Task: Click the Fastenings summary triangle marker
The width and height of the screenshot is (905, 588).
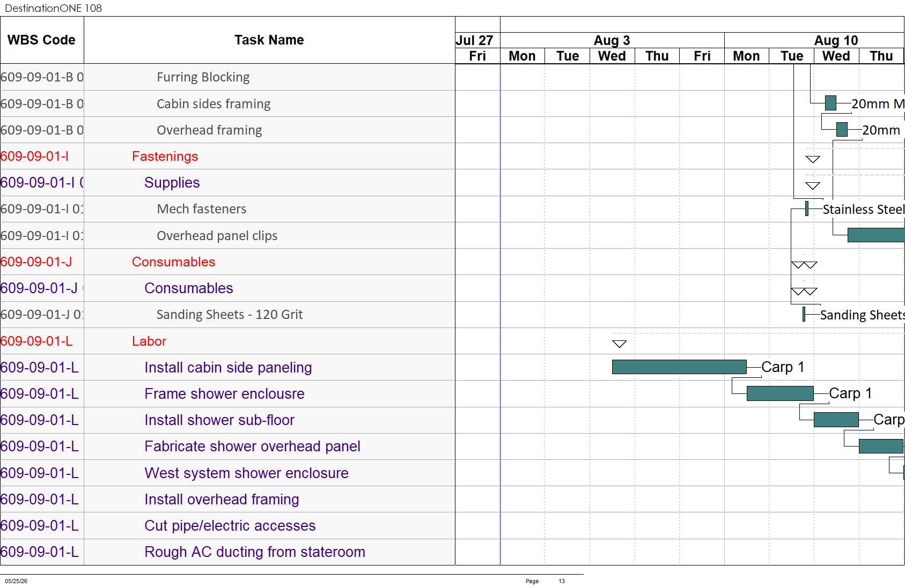Action: coord(813,159)
